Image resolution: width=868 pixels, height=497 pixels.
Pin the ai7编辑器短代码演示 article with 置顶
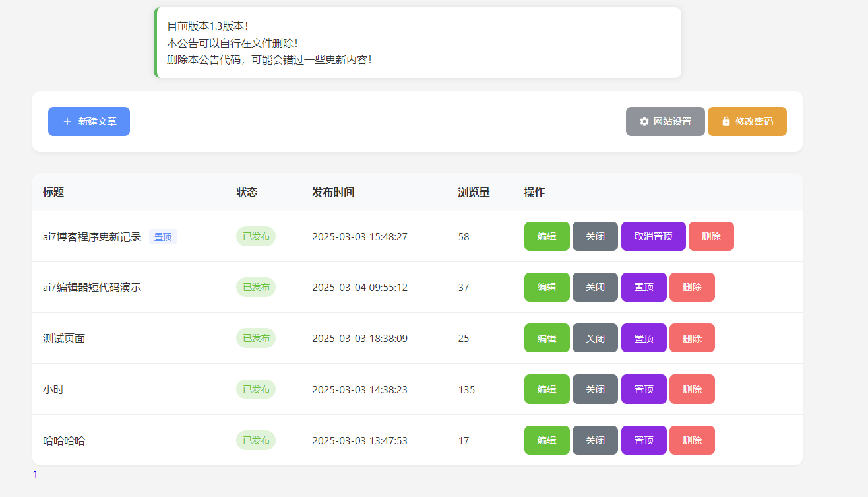[x=644, y=287]
